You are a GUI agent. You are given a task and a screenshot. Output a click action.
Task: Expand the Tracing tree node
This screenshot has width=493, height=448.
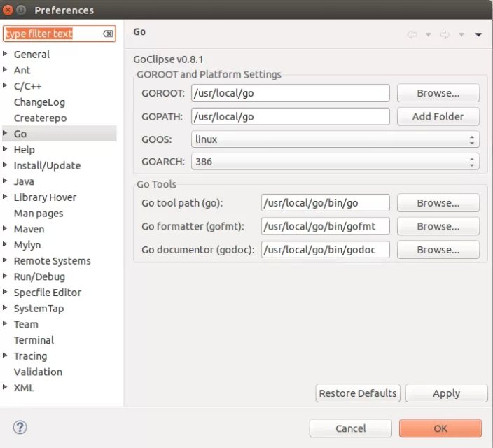pos(5,356)
